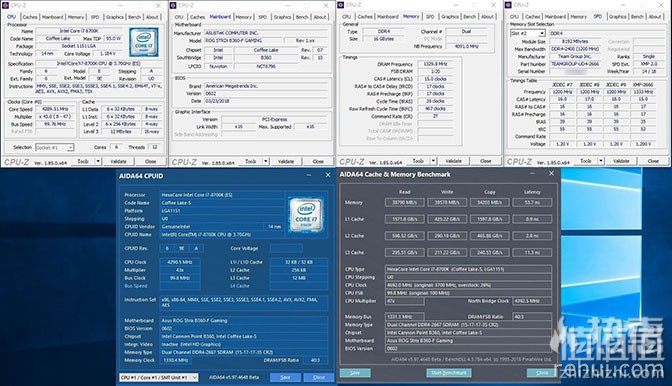Select the Multiplier value x 43.0 (8 - 47)
This screenshot has width=672, height=386.
(55, 117)
